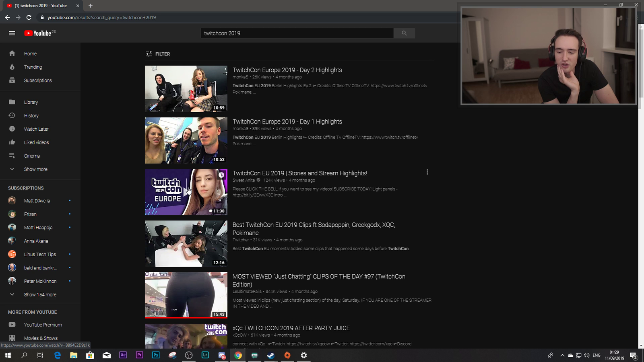Open title 'TwitchCon Europe 2019 - Day 1 Highlights'
The width and height of the screenshot is (644, 362).
click(287, 121)
